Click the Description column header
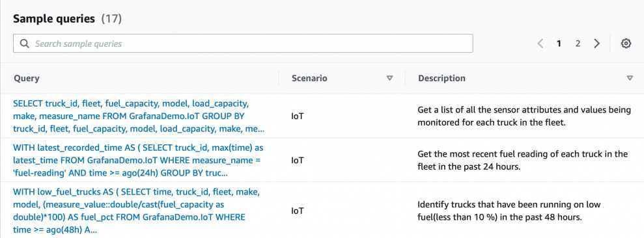The width and height of the screenshot is (644, 238). 442,78
